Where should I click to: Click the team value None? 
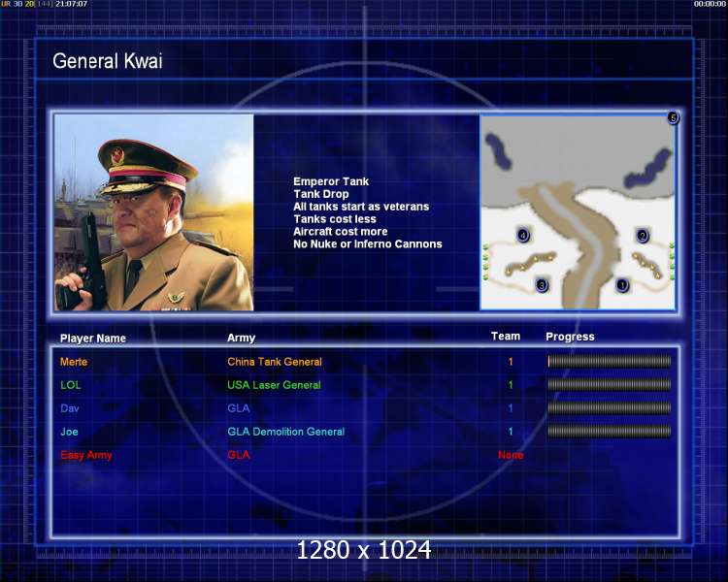(x=511, y=455)
